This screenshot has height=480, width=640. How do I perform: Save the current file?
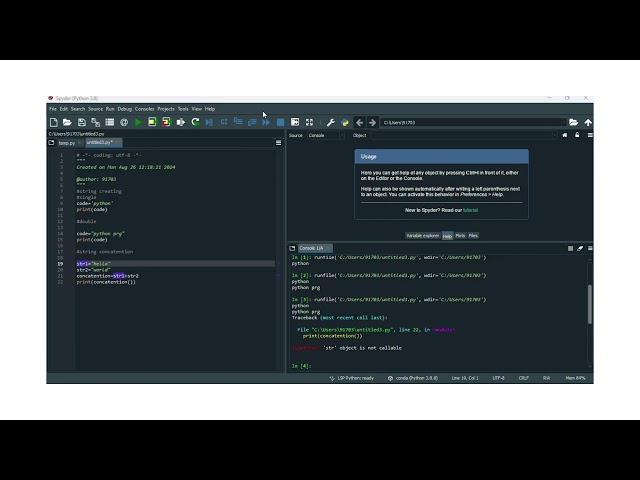(82, 122)
